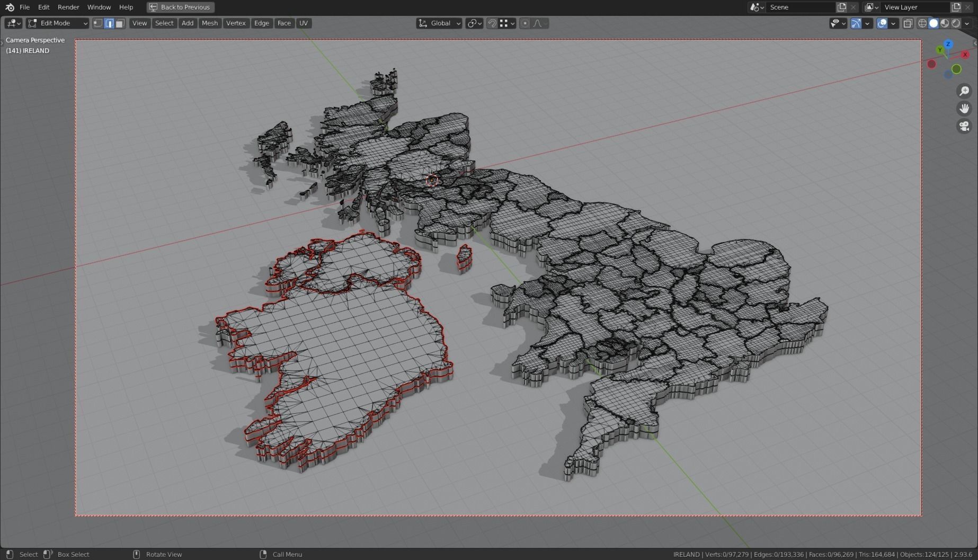This screenshot has width=978, height=560.
Task: Toggle show overlays button
Action: click(882, 23)
